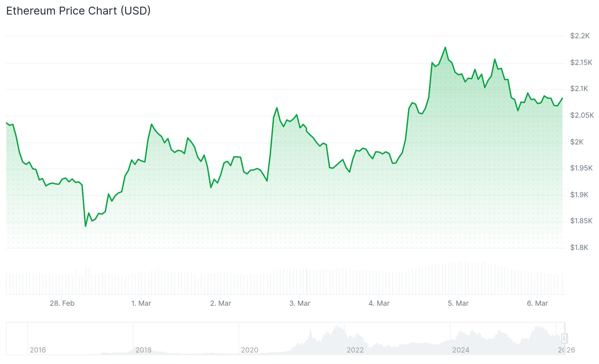599x364 pixels.
Task: Select the 6. Mar date label
Action: pos(537,303)
